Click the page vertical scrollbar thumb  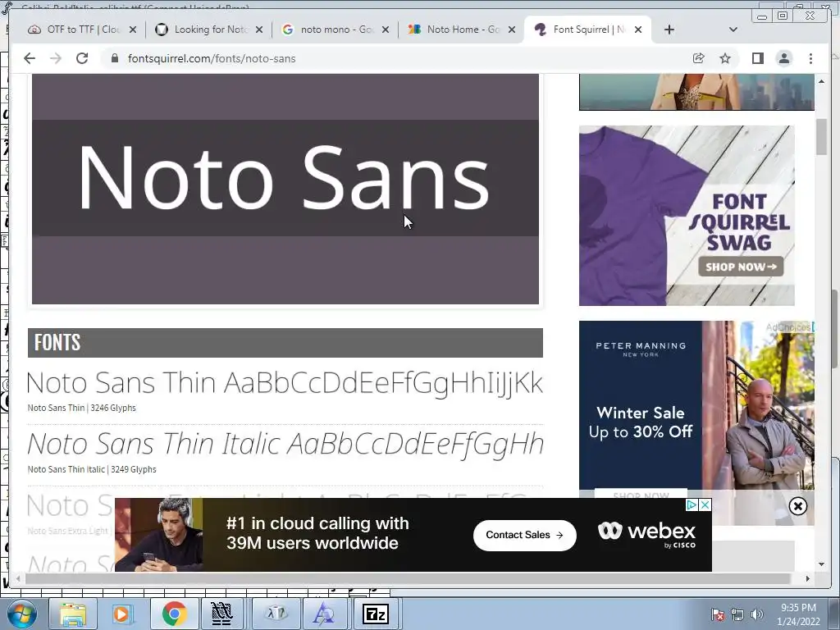pos(821,137)
